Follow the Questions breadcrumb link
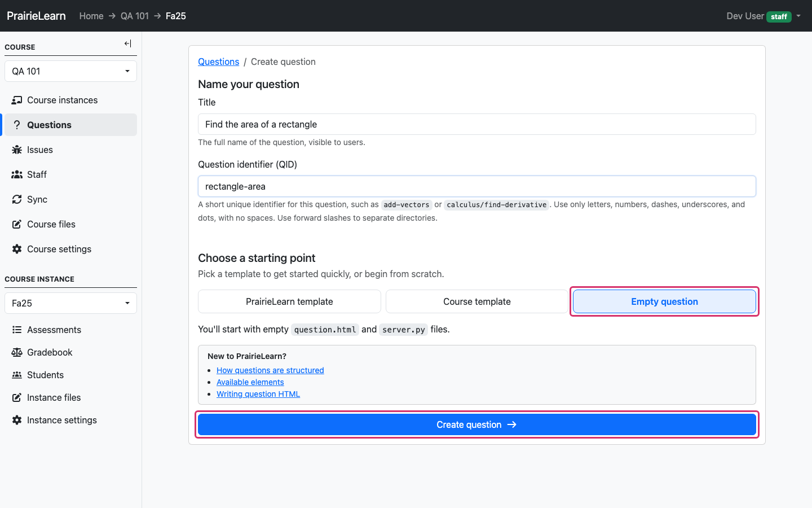 (218, 62)
